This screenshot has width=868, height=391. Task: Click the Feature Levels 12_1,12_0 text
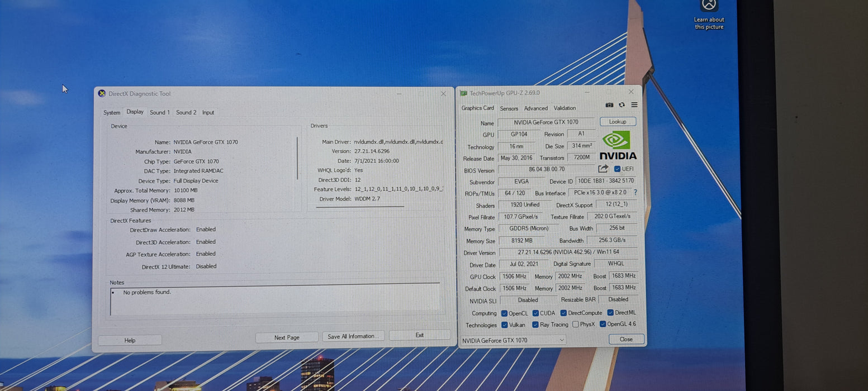coord(399,189)
